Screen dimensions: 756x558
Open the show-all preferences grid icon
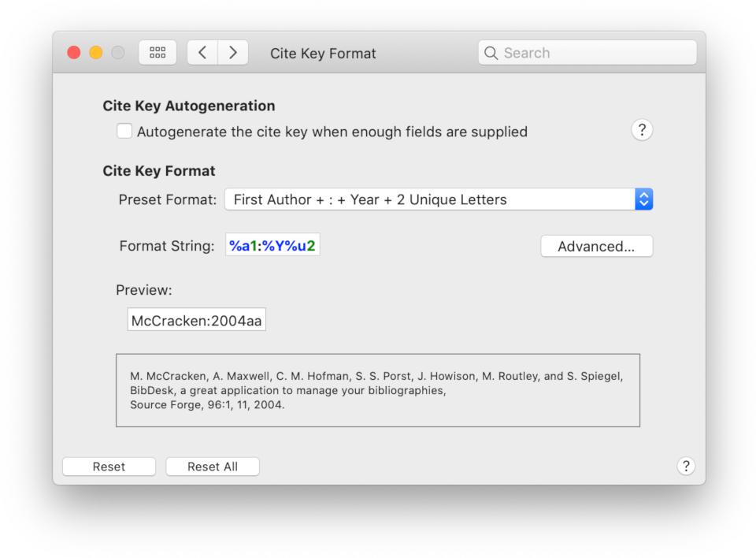157,52
